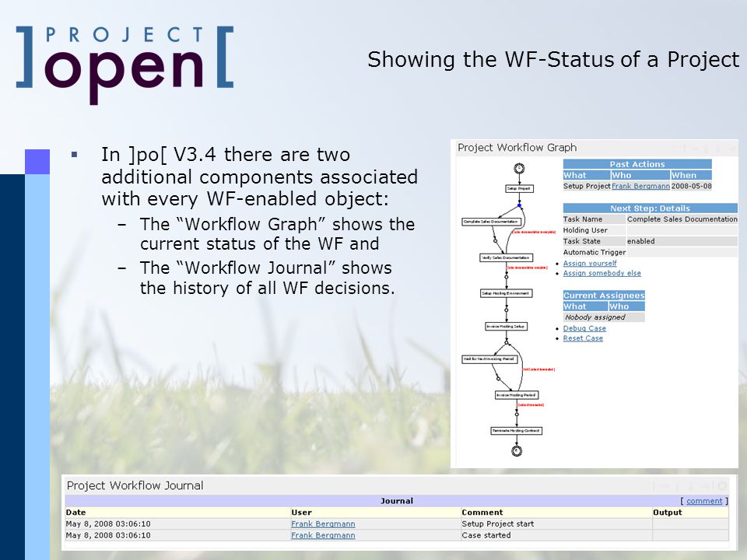
Task: Select the Setup Project node in graph
Action: (x=519, y=188)
